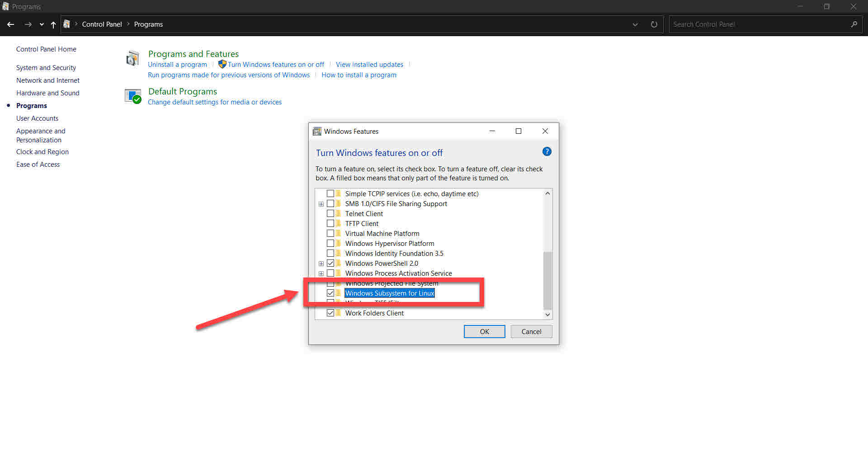Refresh the Control Panel view

tap(654, 24)
